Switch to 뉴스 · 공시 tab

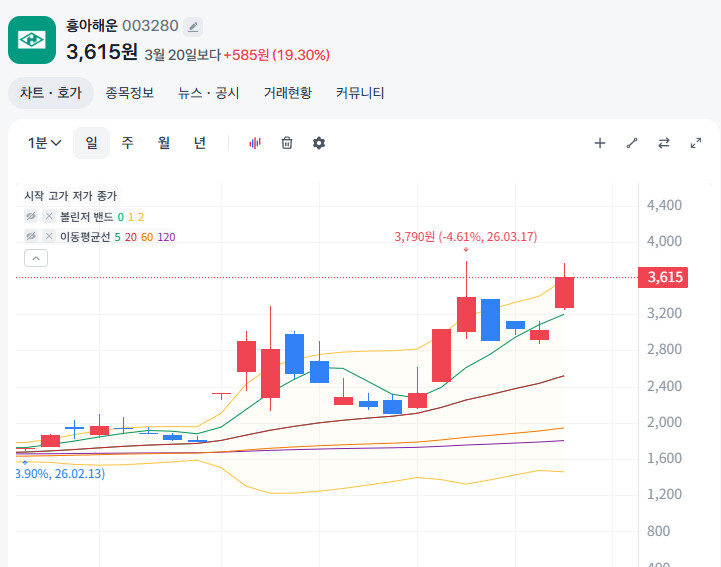[x=208, y=93]
